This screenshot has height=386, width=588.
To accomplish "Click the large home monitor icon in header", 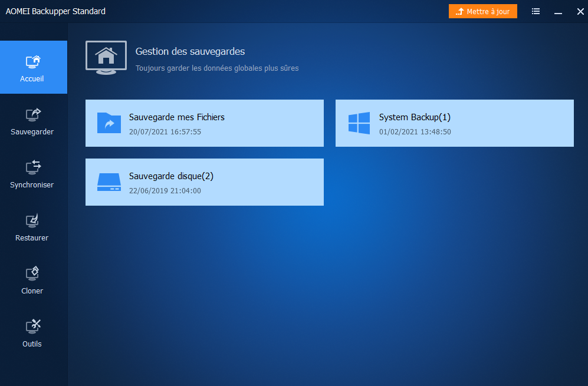I will point(106,58).
